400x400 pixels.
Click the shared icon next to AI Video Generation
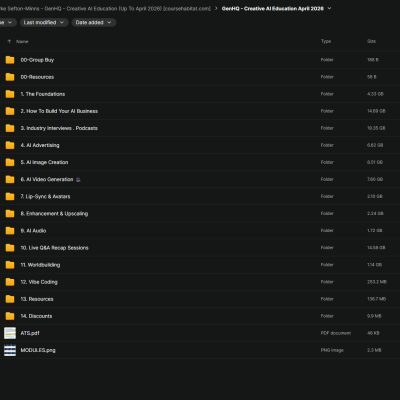78,180
